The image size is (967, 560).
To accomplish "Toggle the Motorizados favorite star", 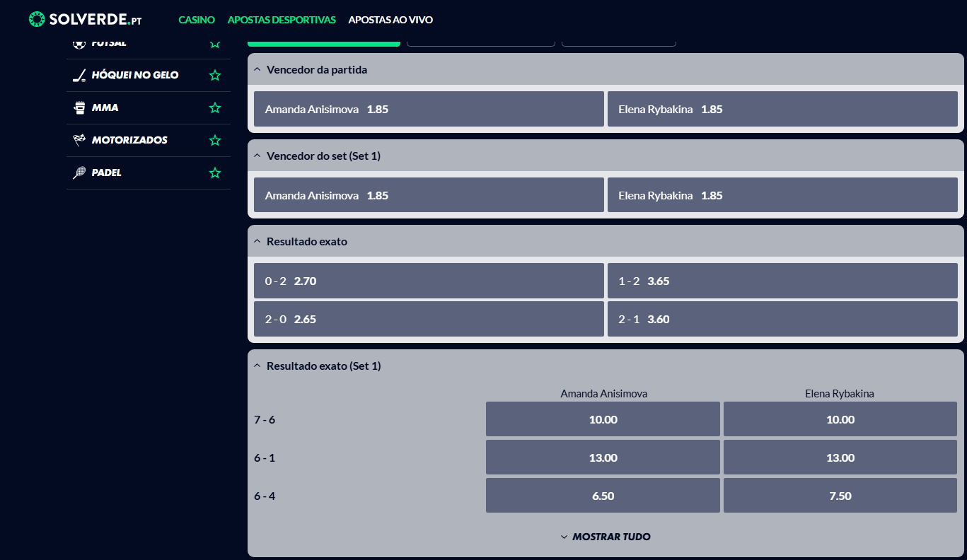I will (x=215, y=141).
